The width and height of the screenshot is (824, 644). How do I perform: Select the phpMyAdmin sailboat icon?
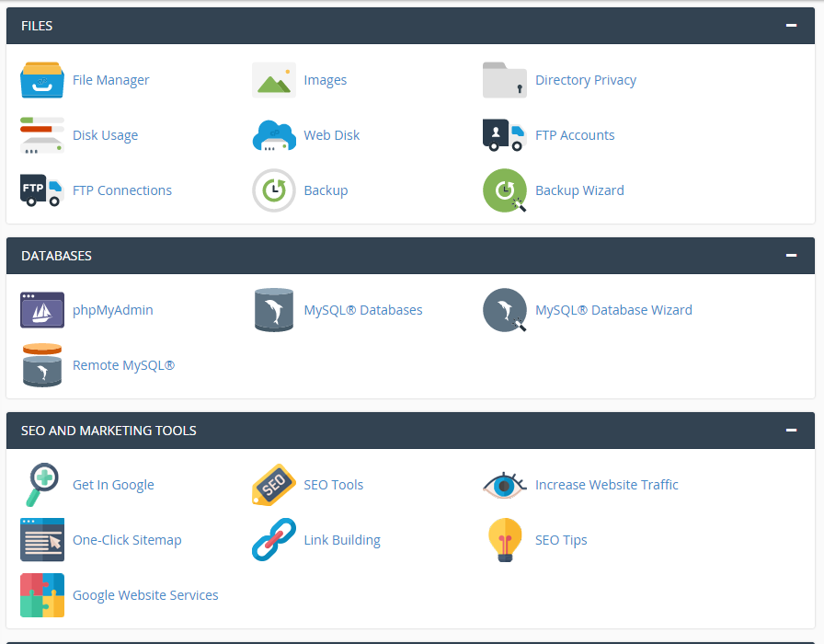(41, 310)
